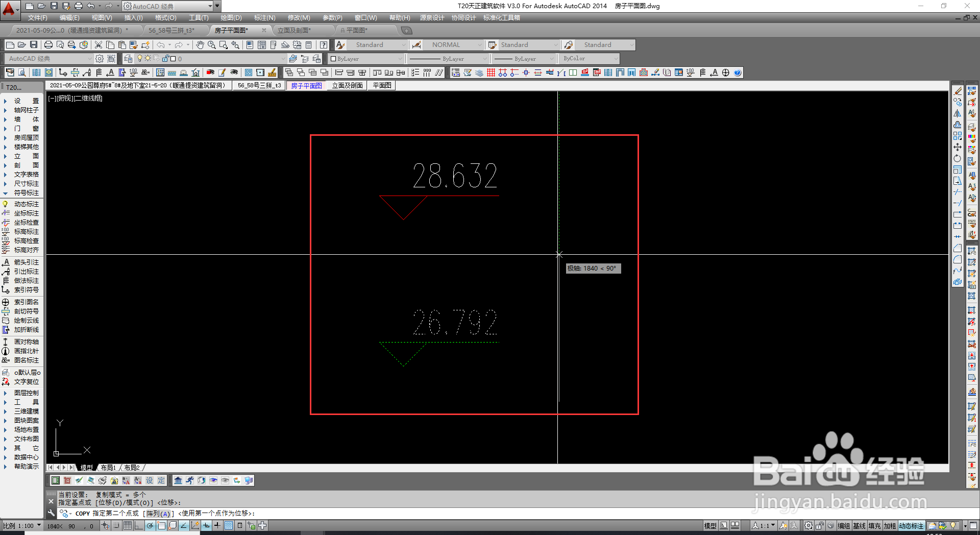Viewport: 980px width, 535px height.
Task: Click 标高标注 in the side panel
Action: point(21,231)
